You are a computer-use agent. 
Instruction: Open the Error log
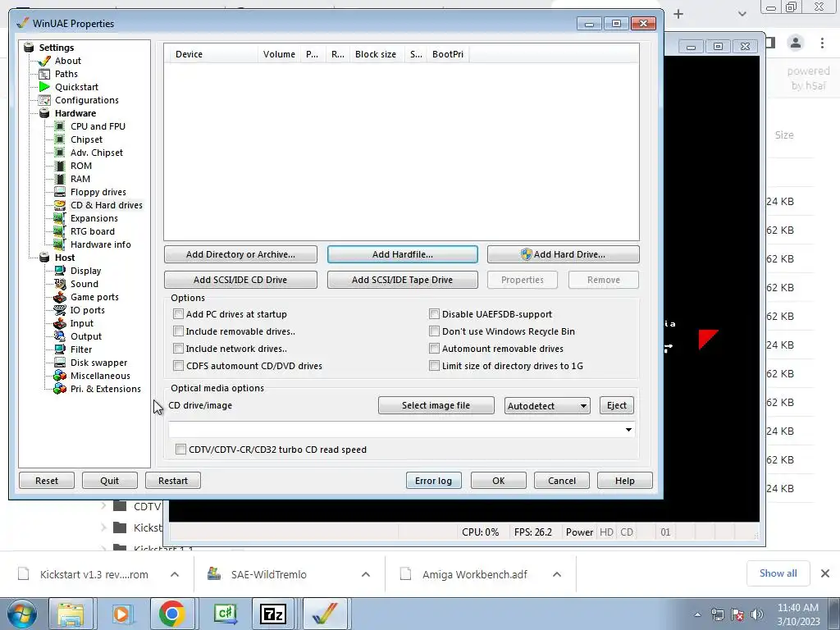pyautogui.click(x=433, y=481)
